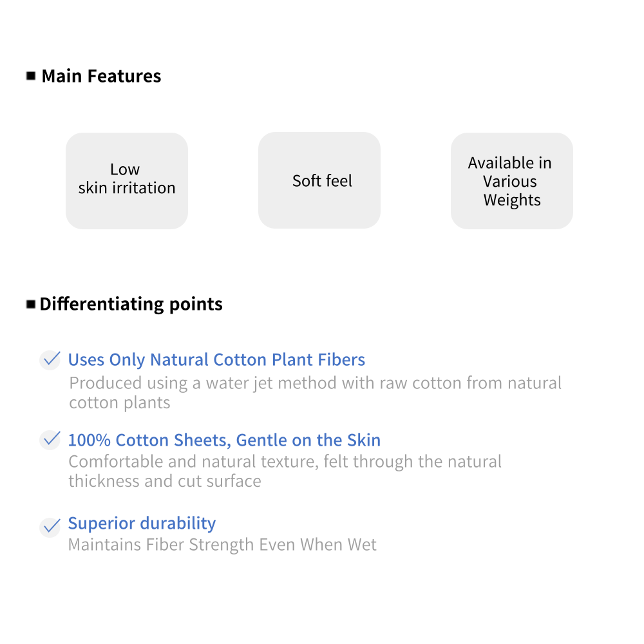
Task: Click the 'Produced using a water jet method' line
Action: (316, 383)
